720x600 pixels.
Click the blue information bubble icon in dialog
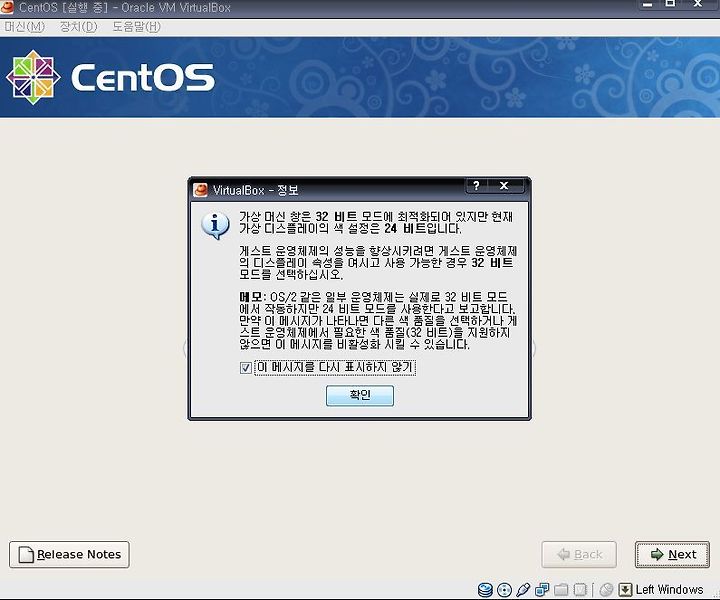click(215, 226)
